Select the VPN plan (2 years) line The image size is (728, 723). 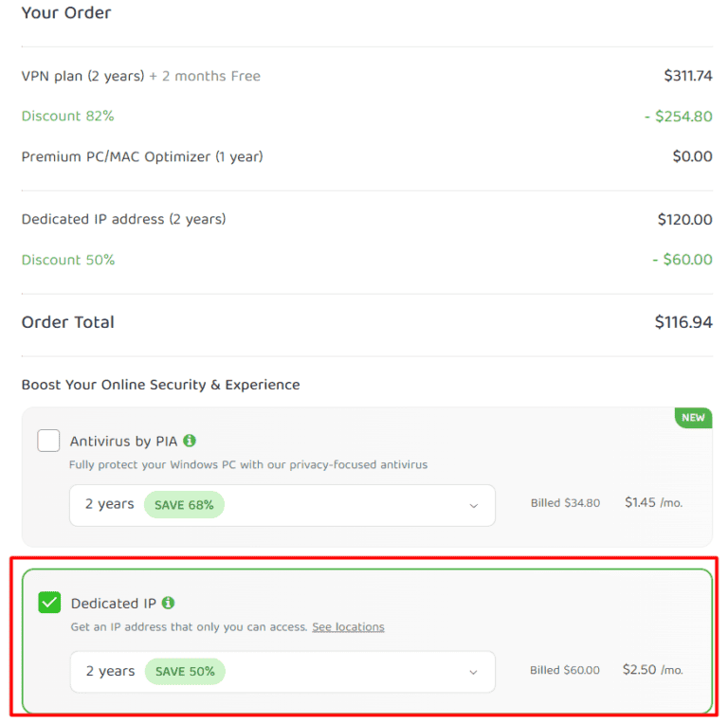(83, 76)
